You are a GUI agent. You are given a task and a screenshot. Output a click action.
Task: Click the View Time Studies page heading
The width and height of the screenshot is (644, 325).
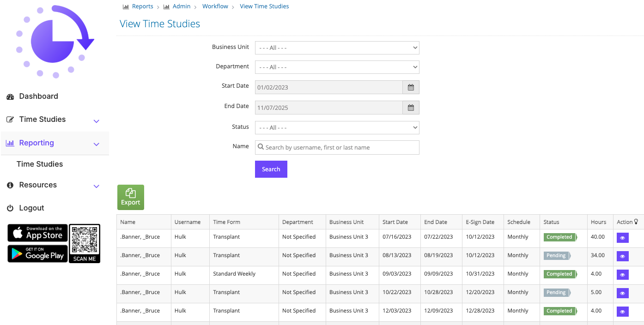160,24
